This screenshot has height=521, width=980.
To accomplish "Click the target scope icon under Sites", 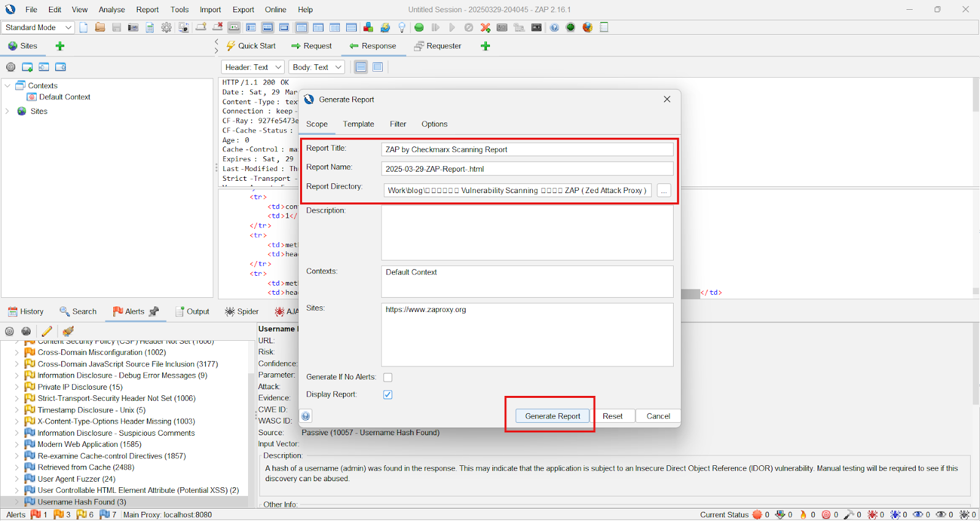I will (x=11, y=67).
